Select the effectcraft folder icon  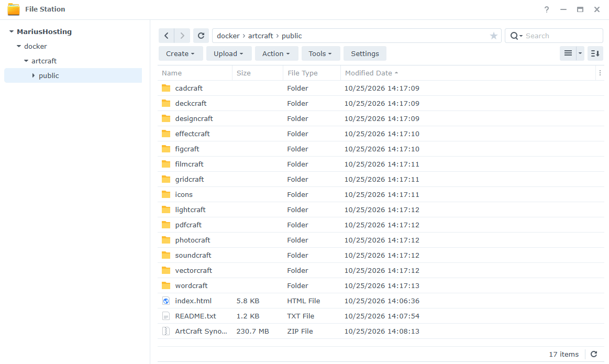tap(166, 134)
